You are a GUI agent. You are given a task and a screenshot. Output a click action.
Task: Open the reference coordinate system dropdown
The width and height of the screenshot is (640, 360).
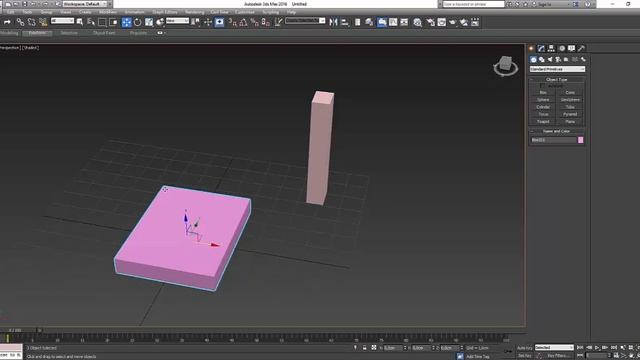tap(178, 21)
